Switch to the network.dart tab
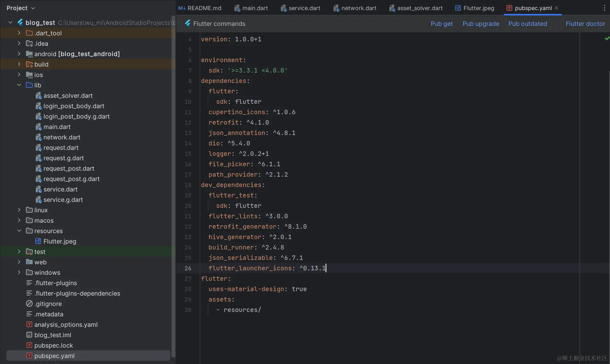This screenshot has width=610, height=364. pyautogui.click(x=360, y=8)
